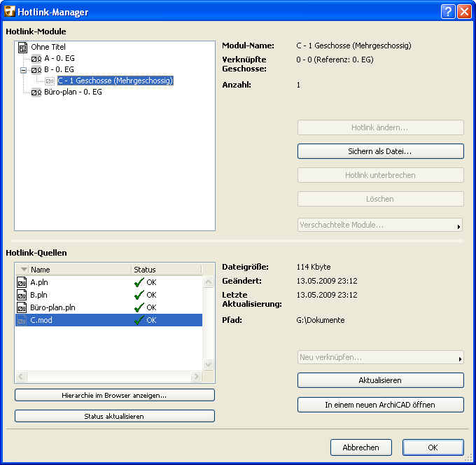Image resolution: width=476 pixels, height=465 pixels.
Task: Click the module icon beside A - 0. EG
Action: click(x=36, y=59)
